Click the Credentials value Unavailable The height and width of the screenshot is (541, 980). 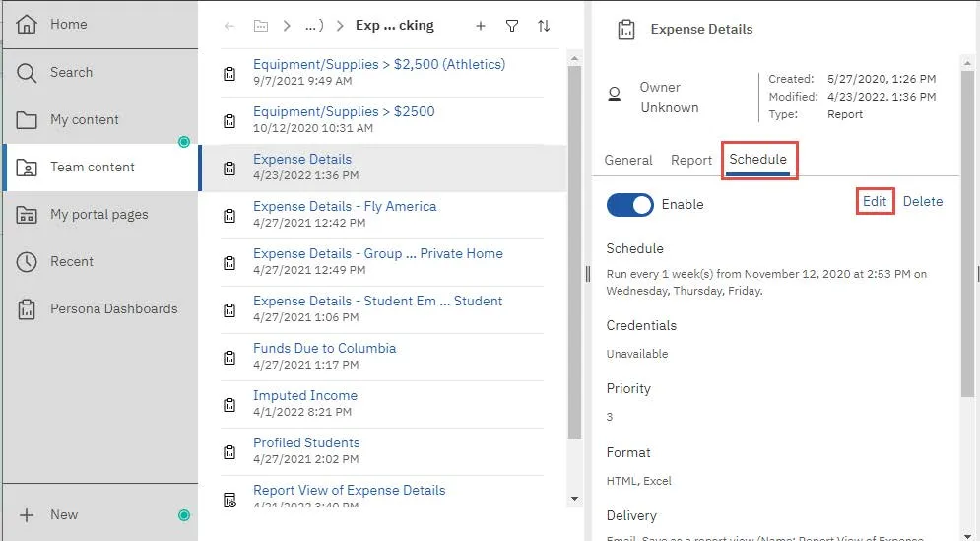point(637,354)
